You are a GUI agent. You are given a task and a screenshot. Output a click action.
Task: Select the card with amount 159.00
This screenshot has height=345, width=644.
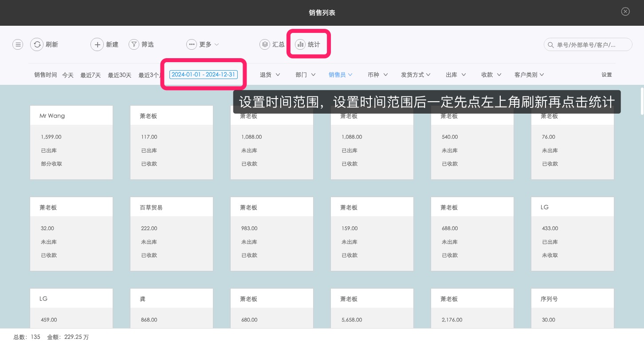tap(372, 234)
